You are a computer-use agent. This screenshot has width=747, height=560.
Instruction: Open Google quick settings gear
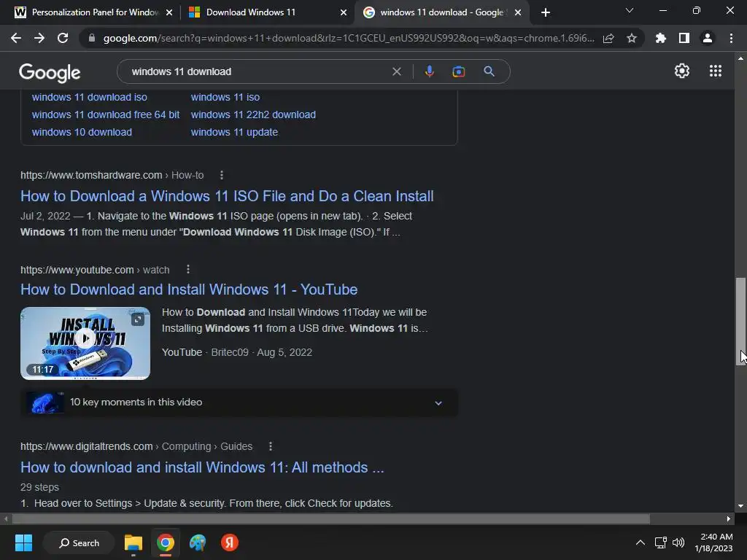pyautogui.click(x=682, y=71)
